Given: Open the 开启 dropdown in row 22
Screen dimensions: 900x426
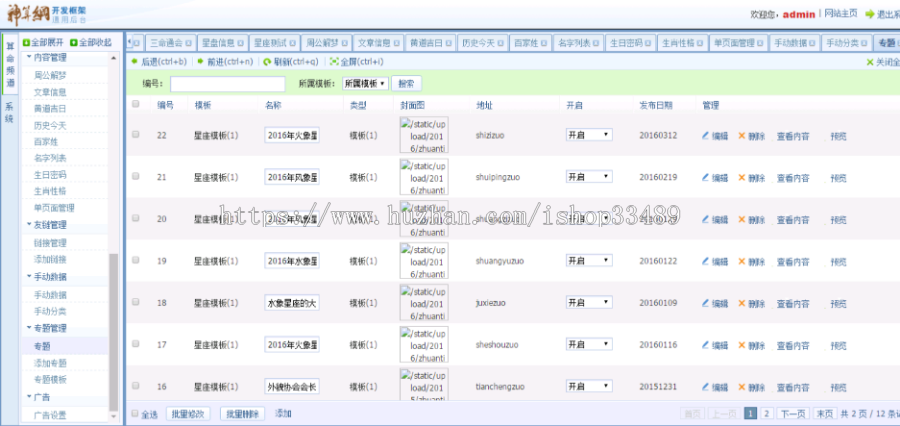Looking at the screenshot, I should [x=589, y=135].
